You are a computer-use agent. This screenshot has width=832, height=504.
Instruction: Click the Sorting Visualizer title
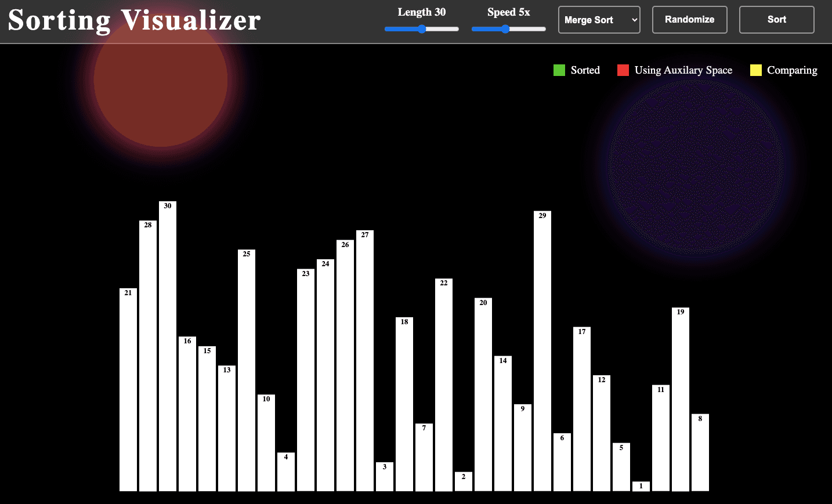tap(135, 20)
